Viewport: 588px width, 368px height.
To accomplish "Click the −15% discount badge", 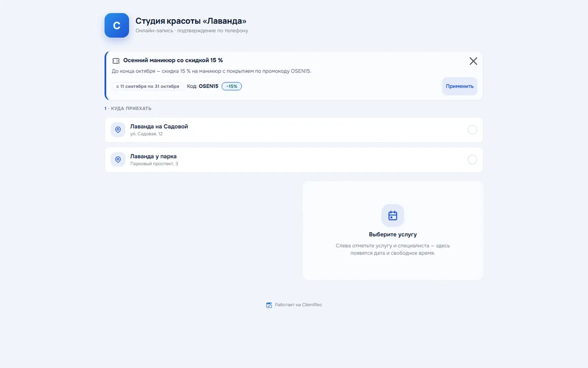I will click(232, 86).
